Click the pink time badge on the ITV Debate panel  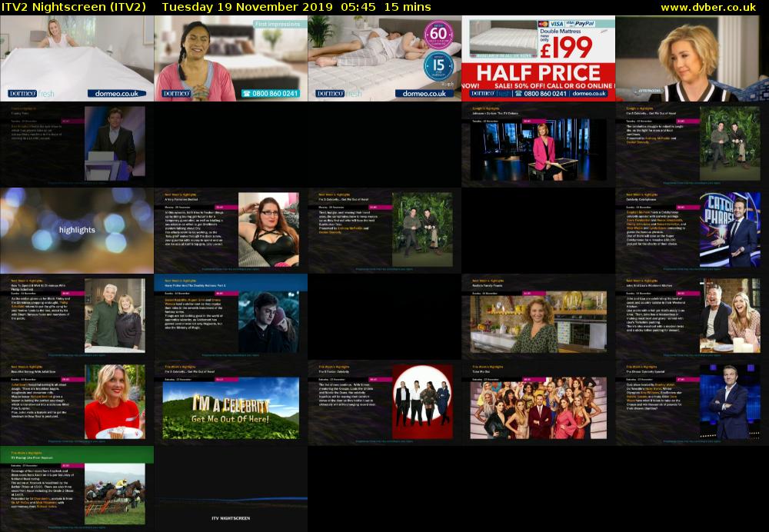(534, 120)
